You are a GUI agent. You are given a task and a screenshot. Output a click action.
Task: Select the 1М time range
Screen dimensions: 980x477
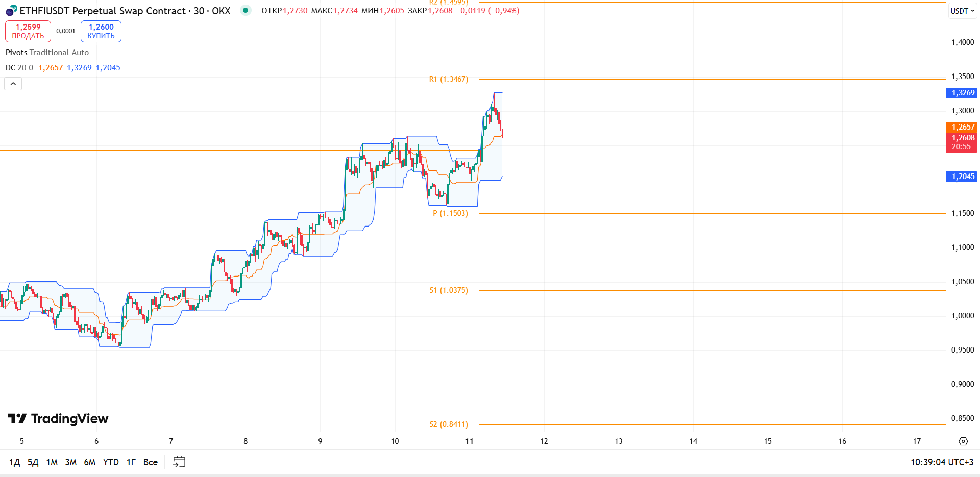click(x=52, y=462)
